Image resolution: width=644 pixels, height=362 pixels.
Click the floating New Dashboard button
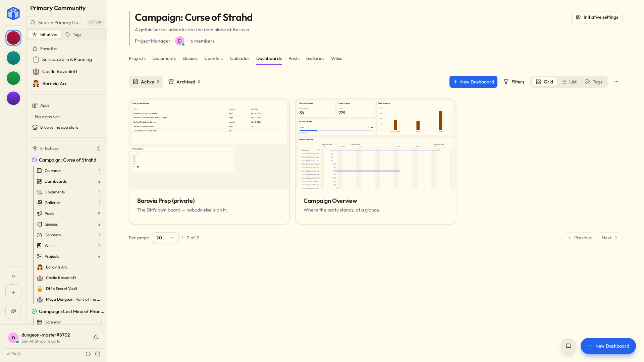(x=608, y=346)
